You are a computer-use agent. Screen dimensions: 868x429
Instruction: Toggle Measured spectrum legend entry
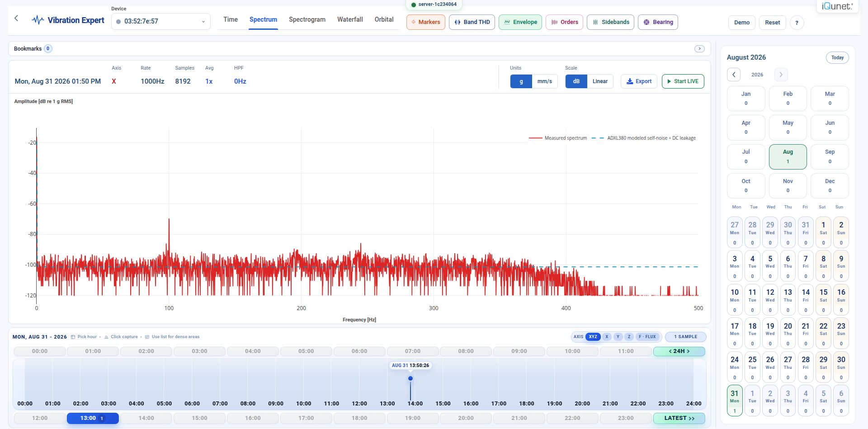tap(558, 138)
